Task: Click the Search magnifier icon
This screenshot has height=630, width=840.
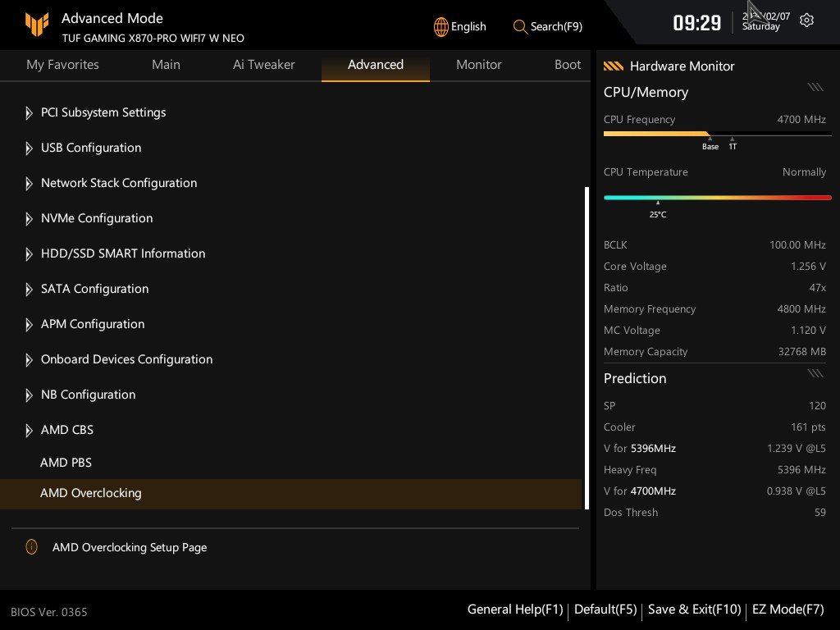Action: click(x=520, y=26)
